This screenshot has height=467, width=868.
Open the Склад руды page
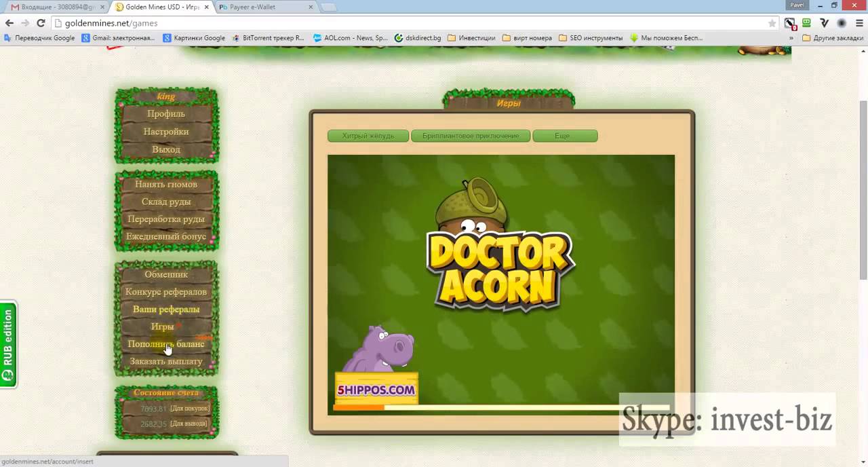coord(166,202)
